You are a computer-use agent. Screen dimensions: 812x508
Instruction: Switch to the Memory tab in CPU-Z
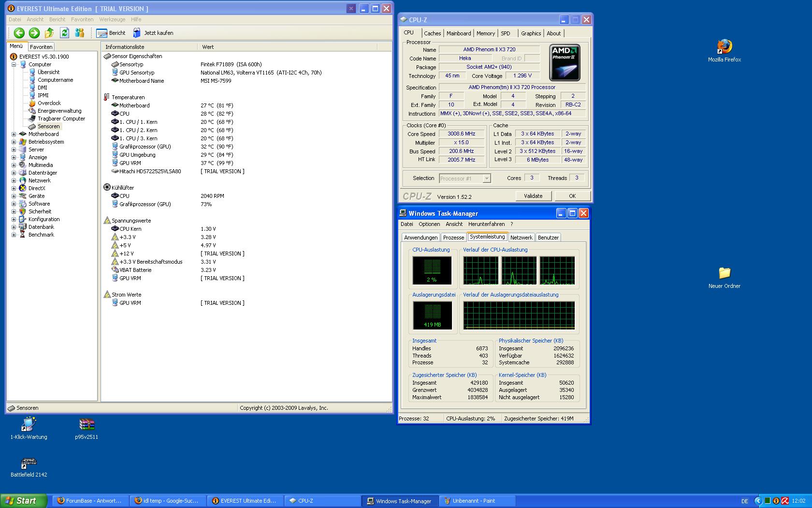[486, 33]
